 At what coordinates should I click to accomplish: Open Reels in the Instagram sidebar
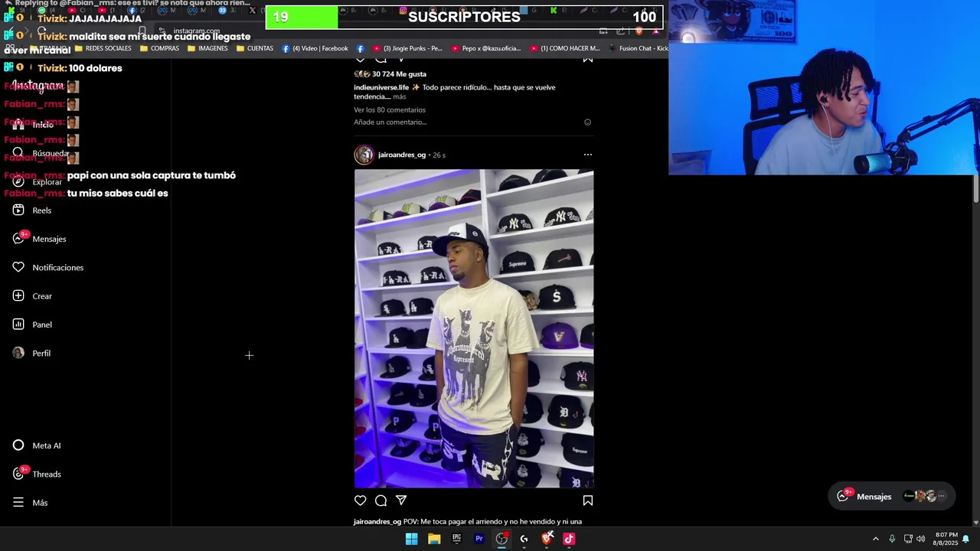(x=32, y=210)
